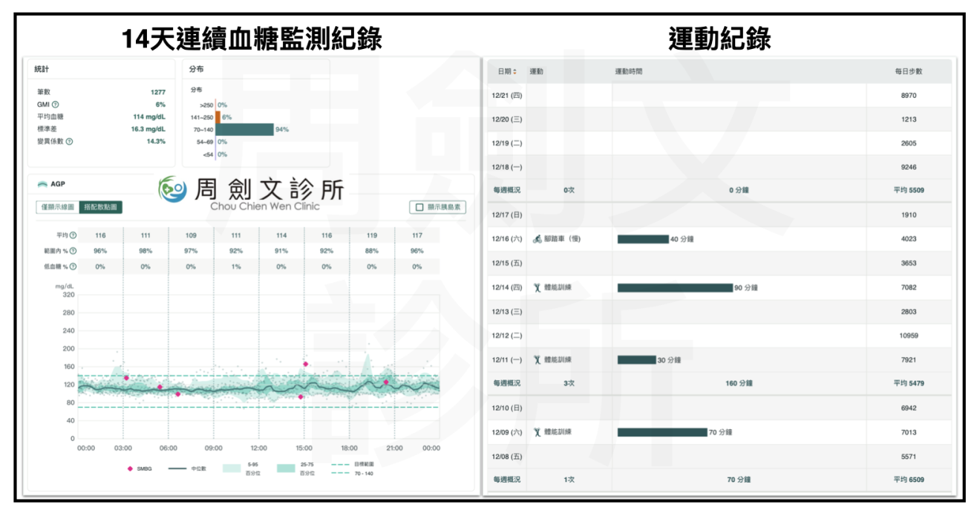Image resolution: width=980 pixels, height=516 pixels.
Task: Switch to 僅顯示線圖 view
Action: click(57, 207)
